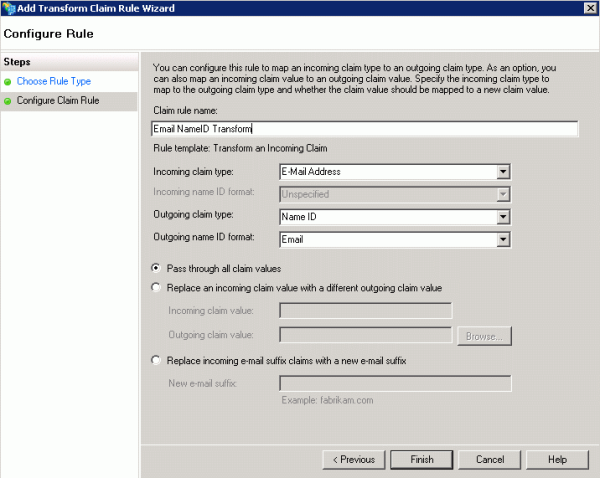
Task: Select Pass through all claim values
Action: 156,268
